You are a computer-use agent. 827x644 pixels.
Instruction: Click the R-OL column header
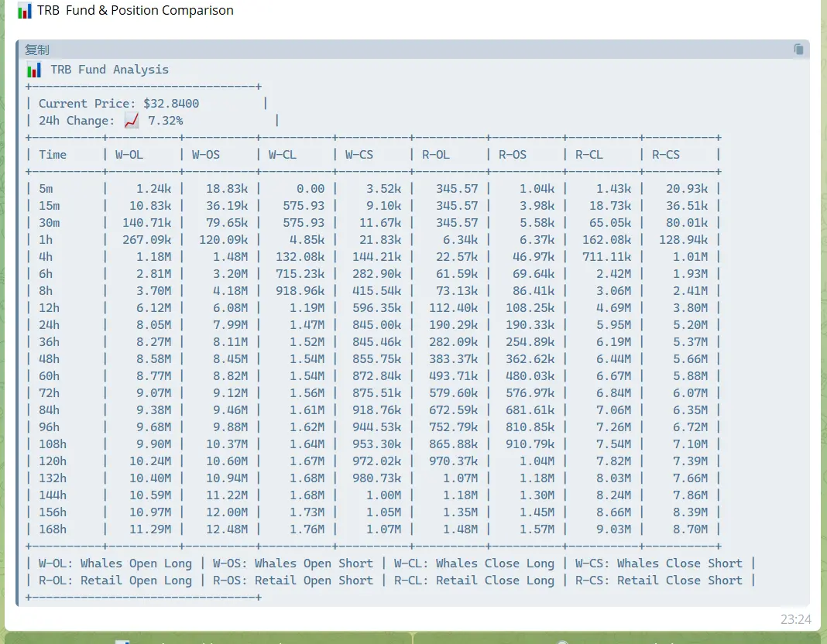coord(435,155)
